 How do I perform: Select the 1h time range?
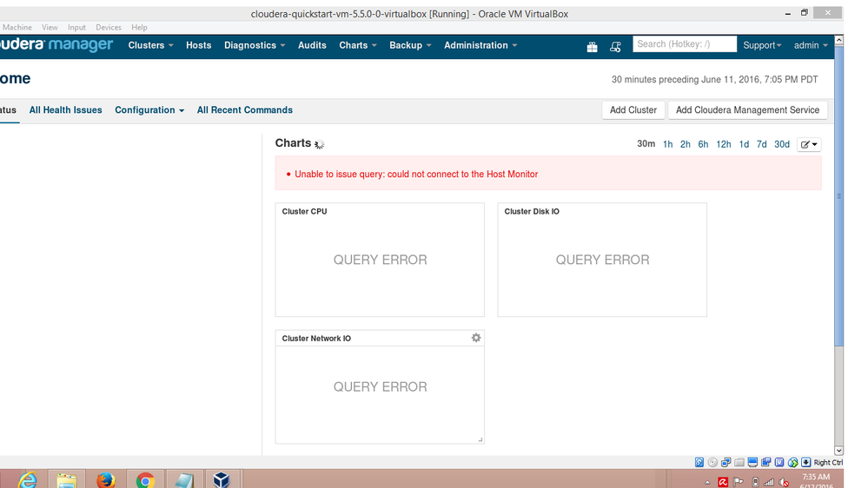tap(667, 144)
